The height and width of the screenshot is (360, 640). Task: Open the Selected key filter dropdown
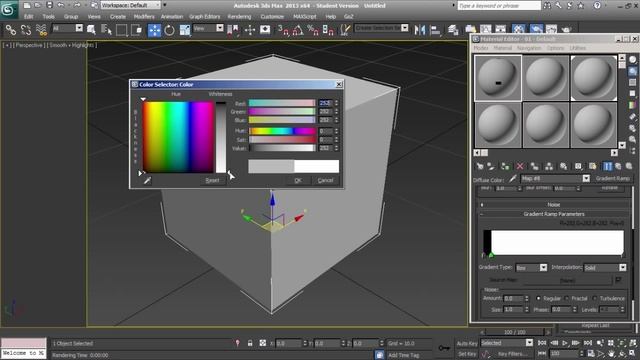[507, 343]
